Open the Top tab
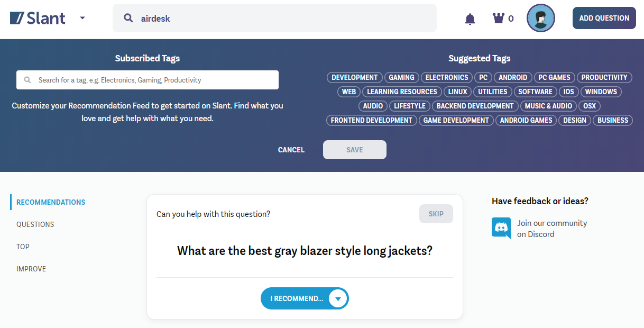Screen dimensions: 644x328 (x=23, y=247)
